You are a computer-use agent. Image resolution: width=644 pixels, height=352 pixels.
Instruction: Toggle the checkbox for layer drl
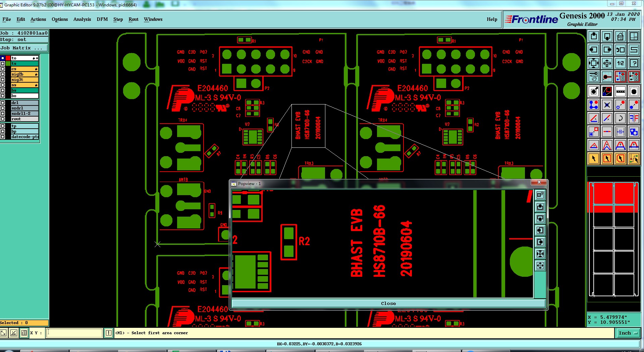click(3, 103)
